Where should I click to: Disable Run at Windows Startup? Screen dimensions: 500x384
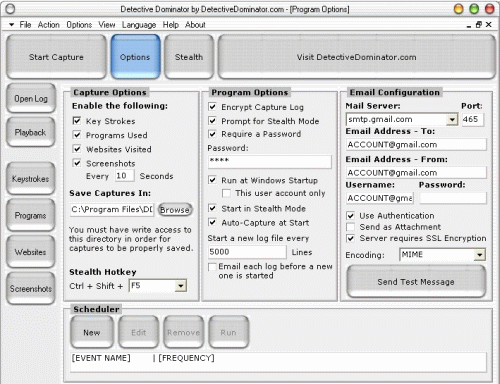pos(212,180)
